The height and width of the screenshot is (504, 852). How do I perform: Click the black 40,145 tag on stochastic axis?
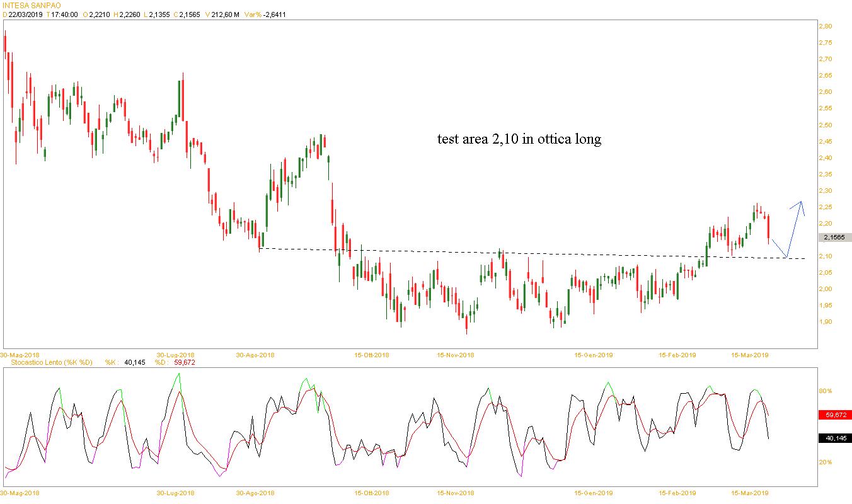(x=835, y=438)
